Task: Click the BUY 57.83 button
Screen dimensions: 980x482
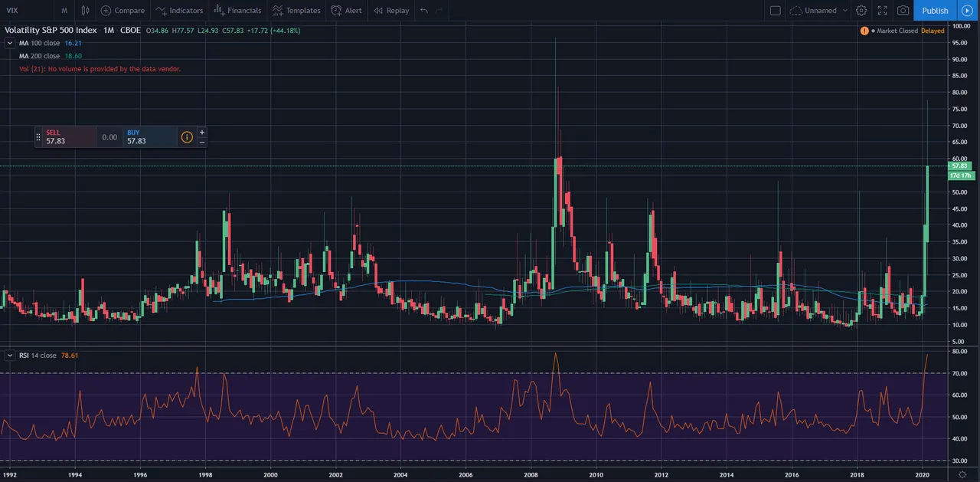Action: tap(150, 137)
